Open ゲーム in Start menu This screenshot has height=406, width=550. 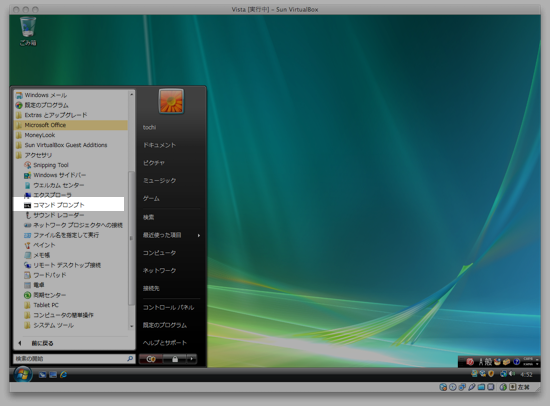pos(151,199)
